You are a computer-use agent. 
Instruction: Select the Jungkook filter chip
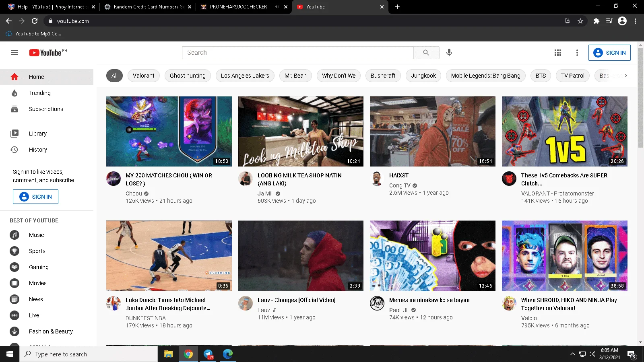423,76
